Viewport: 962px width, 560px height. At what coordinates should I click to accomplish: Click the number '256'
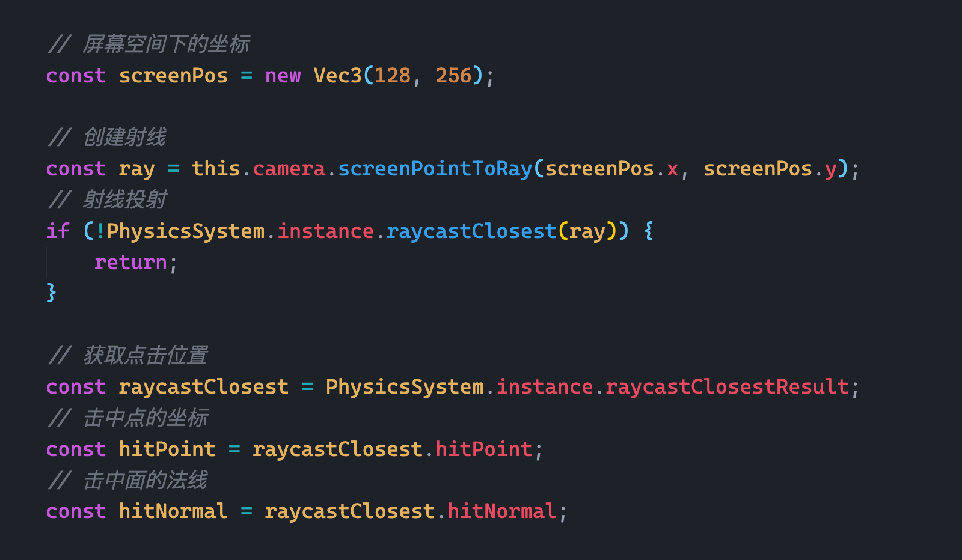453,76
